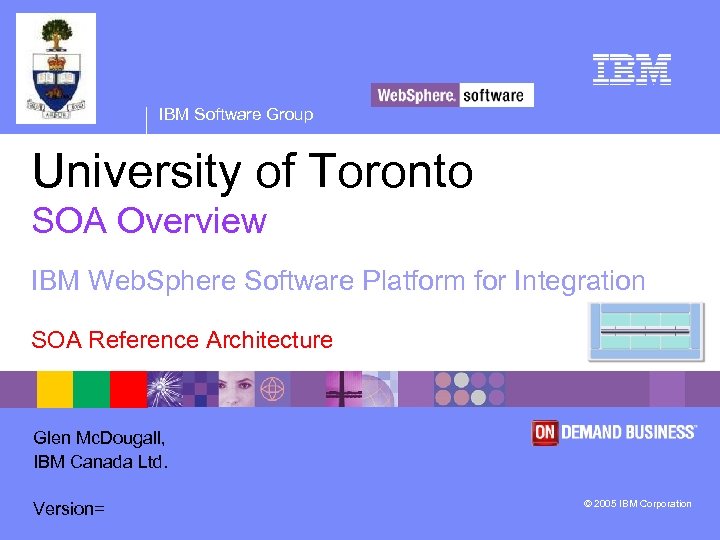720x540 pixels.
Task: Click the WebSphere software badge
Action: pos(452,95)
